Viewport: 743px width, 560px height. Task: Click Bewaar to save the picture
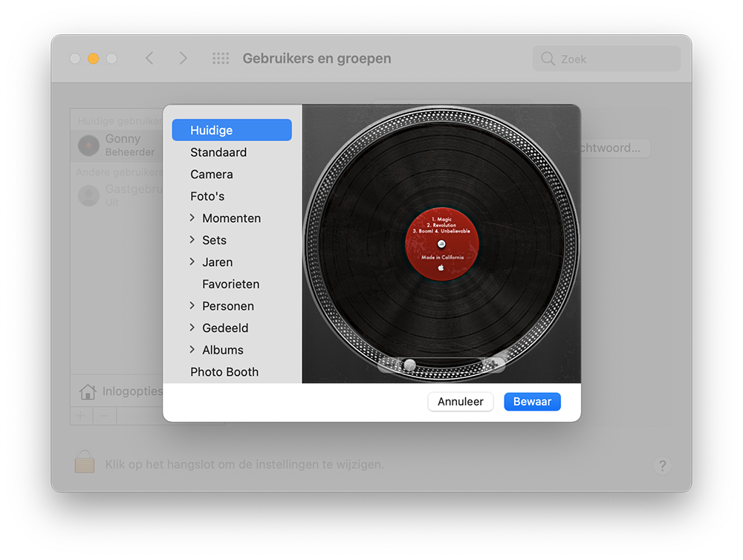click(532, 402)
